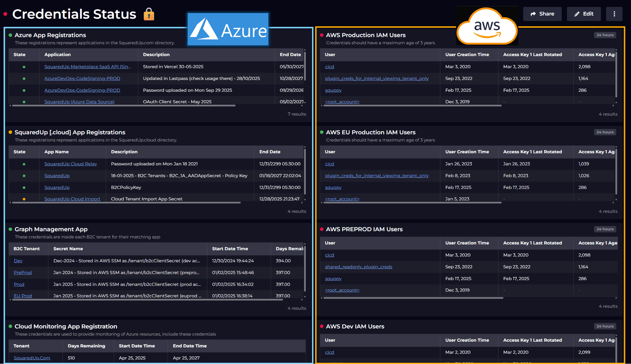
Task: Click the 24 hours badge on AWS PREPROD IAM Users
Action: pyautogui.click(x=605, y=229)
